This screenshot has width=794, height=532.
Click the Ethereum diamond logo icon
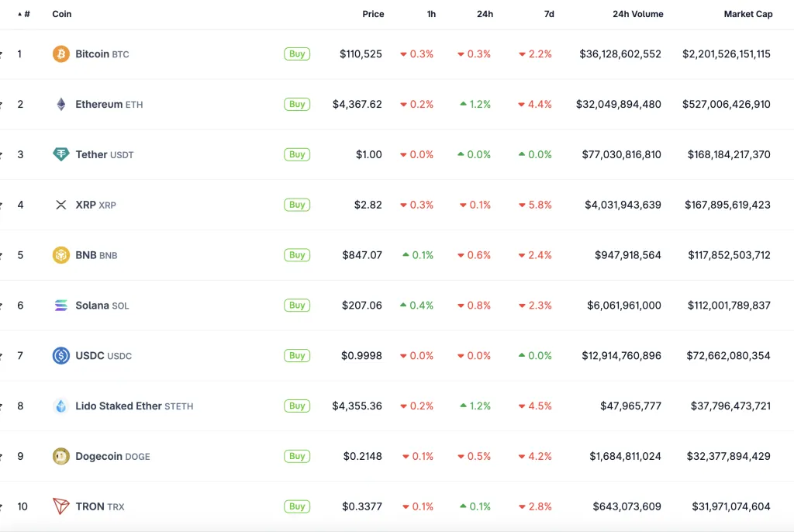coord(60,105)
